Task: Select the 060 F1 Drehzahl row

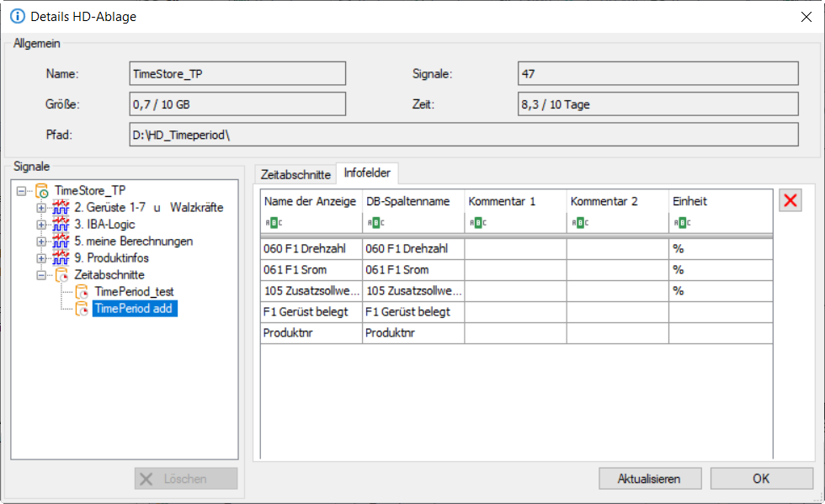Action: pyautogui.click(x=311, y=249)
